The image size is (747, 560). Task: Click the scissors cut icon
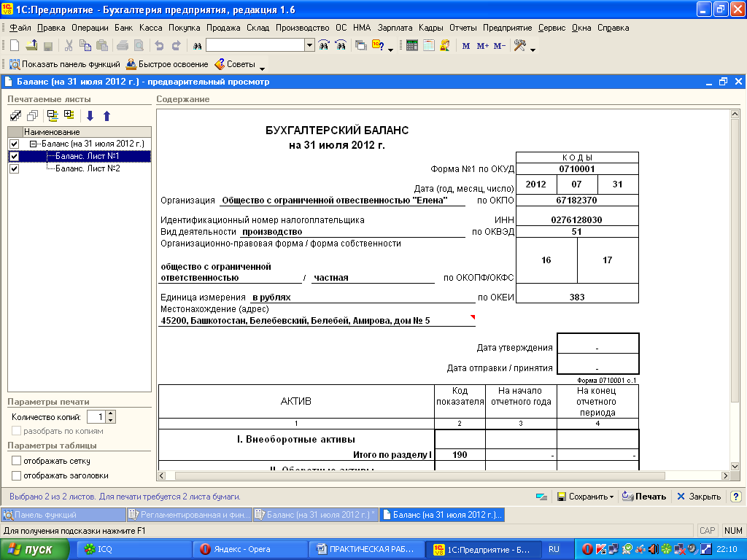[69, 46]
